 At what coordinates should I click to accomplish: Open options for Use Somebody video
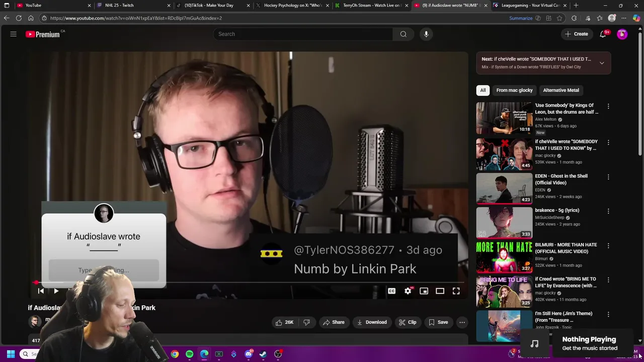608,107
